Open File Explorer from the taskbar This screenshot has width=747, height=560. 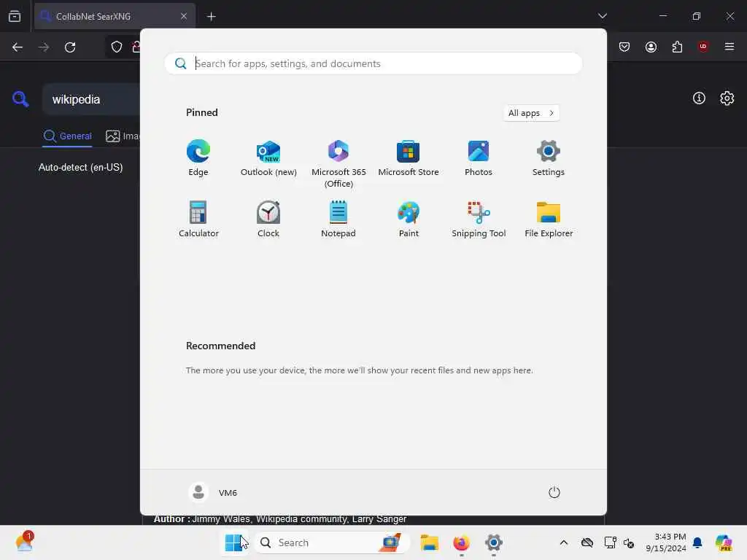click(429, 542)
